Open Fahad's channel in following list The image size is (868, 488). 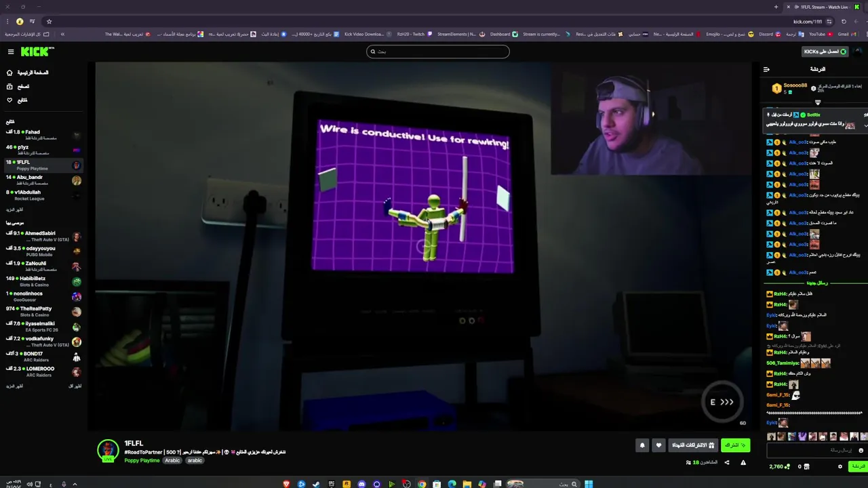43,135
